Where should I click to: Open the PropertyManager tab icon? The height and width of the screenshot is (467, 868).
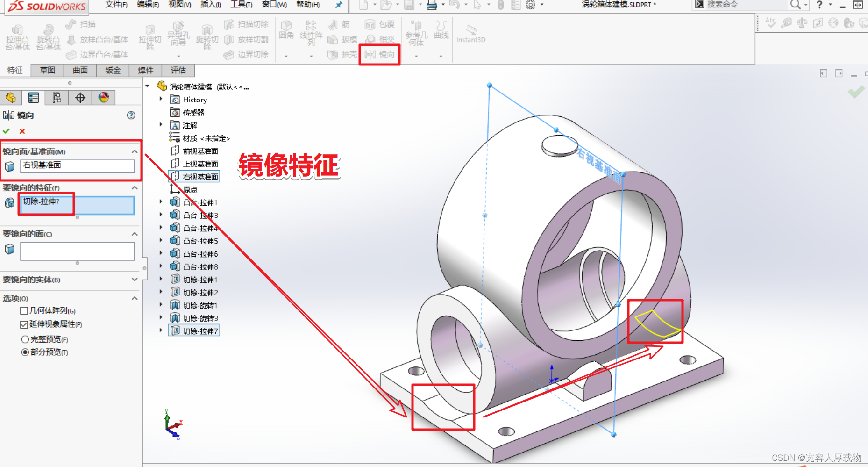pos(34,97)
